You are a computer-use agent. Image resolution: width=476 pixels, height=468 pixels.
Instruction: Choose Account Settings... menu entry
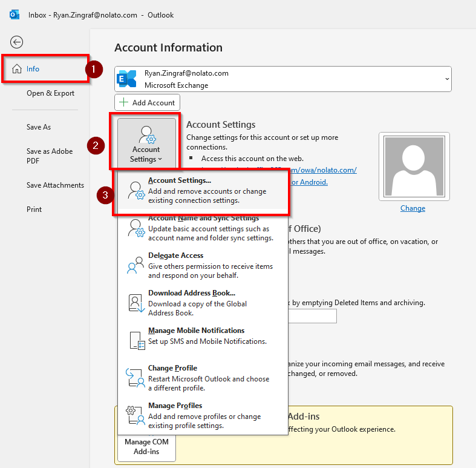point(203,191)
